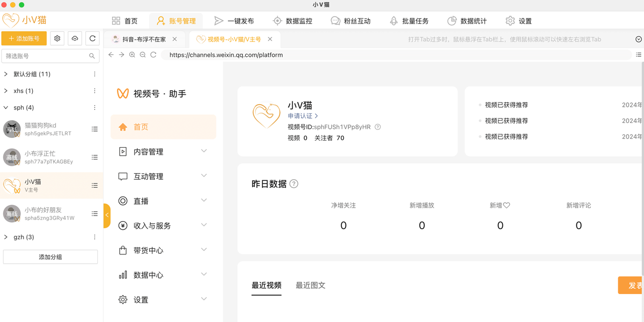Go to the 数据监控 tab
The height and width of the screenshot is (322, 644).
click(292, 21)
